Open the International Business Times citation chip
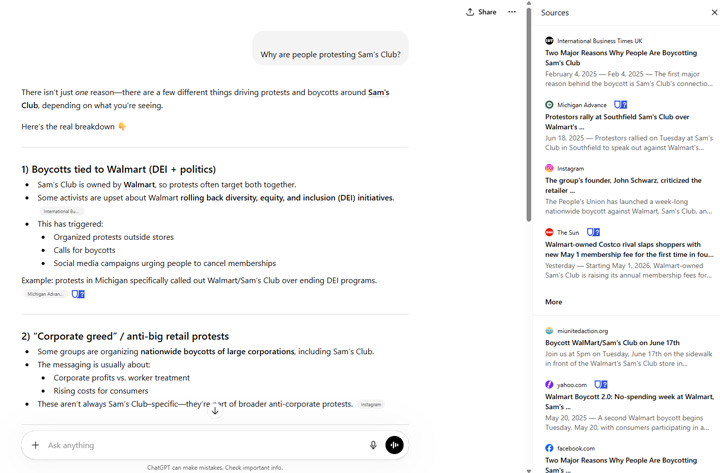The height and width of the screenshot is (473, 720). tap(61, 211)
